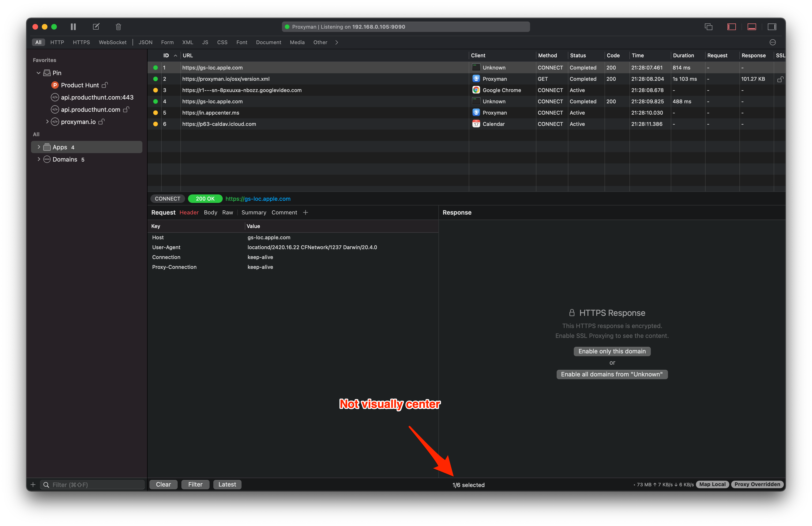Add a new rule with the plus icon
Viewport: 812px width, 526px height.
click(33, 484)
